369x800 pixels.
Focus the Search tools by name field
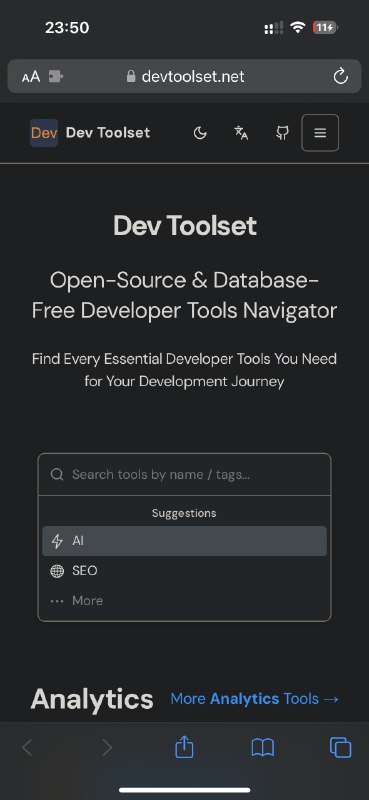(184, 474)
